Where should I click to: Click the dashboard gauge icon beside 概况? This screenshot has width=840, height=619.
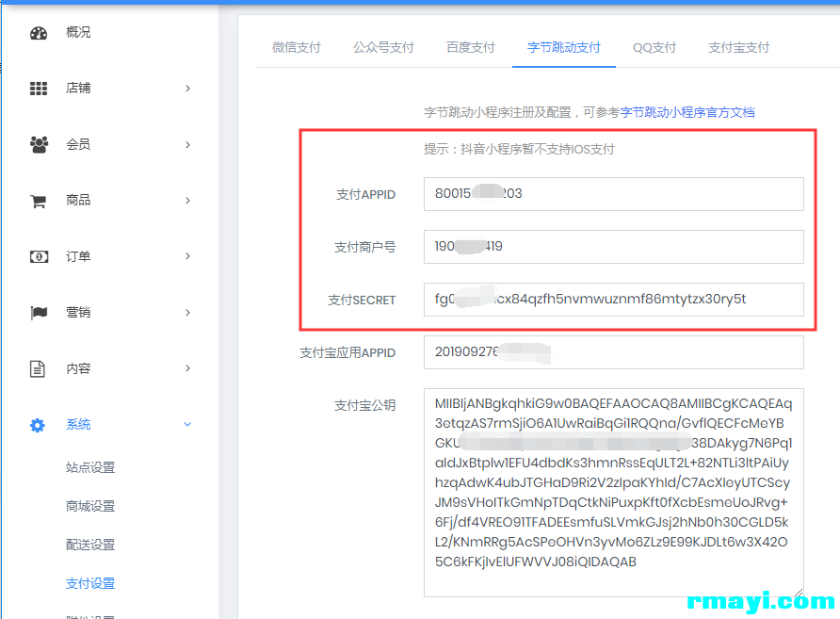(38, 33)
